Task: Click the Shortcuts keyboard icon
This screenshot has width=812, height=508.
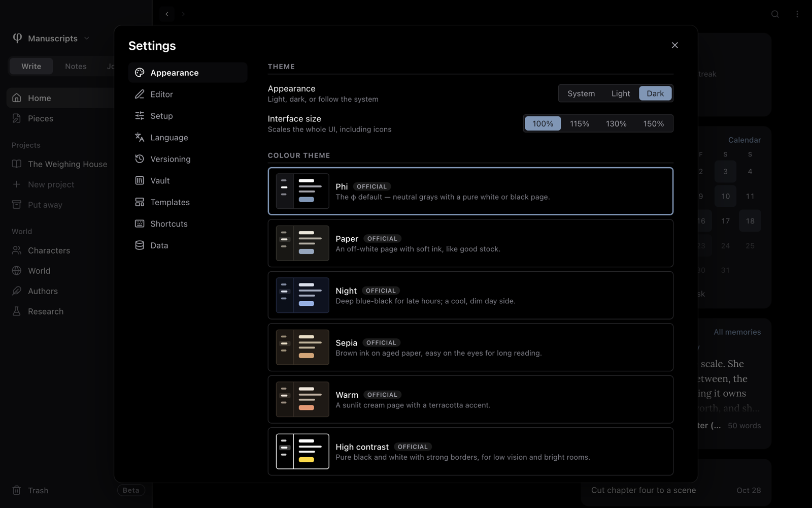Action: [140, 224]
